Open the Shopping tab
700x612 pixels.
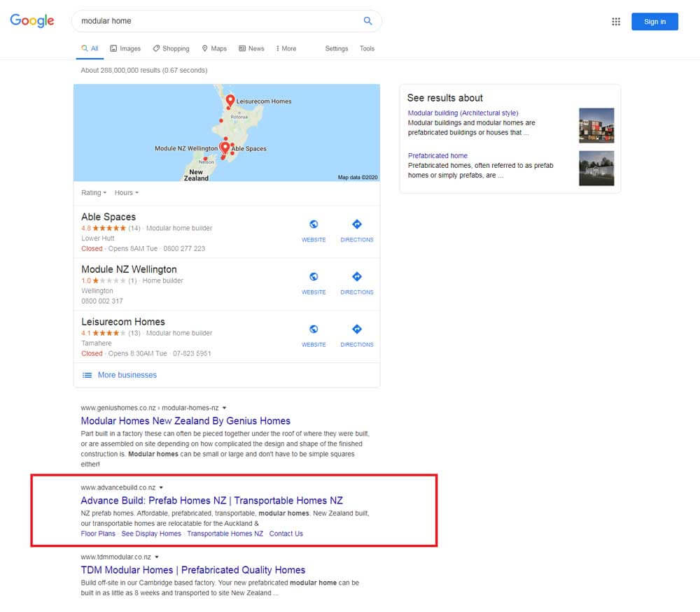coord(171,49)
